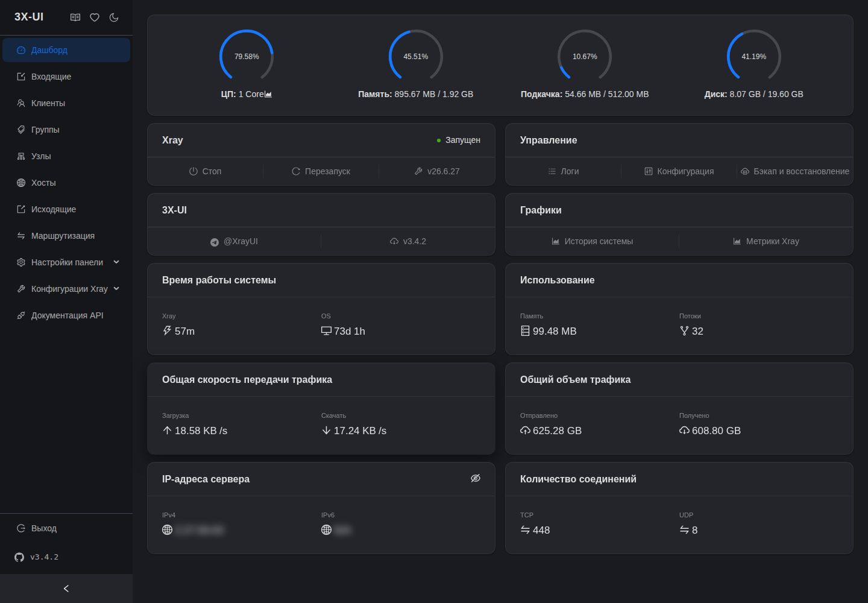This screenshot has height=603, width=868.
Task: Select the 73d 1h OS uptime value
Action: click(x=350, y=331)
